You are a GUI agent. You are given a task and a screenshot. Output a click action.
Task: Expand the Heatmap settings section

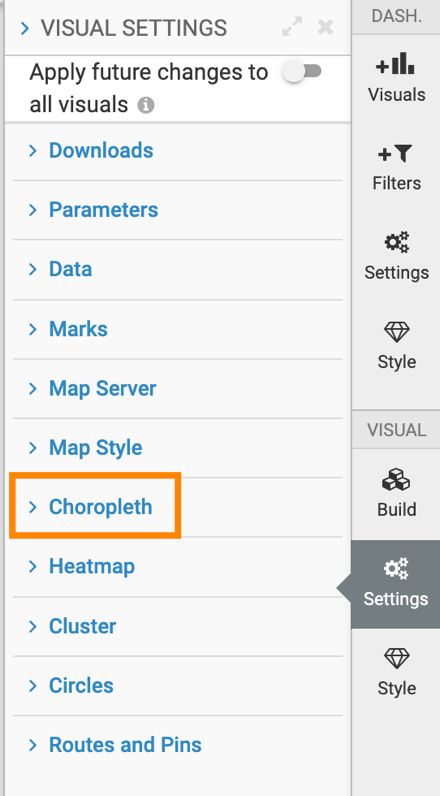(x=178, y=566)
